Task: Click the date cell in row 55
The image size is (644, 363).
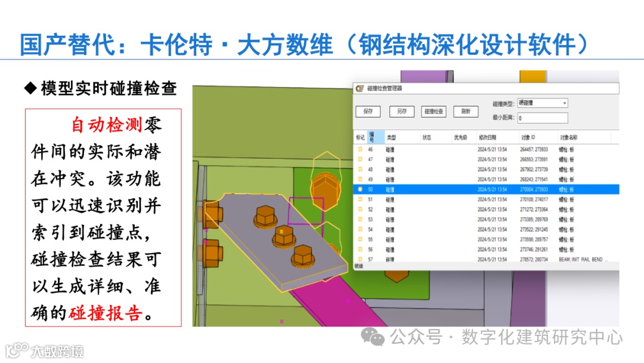Action: click(x=492, y=239)
